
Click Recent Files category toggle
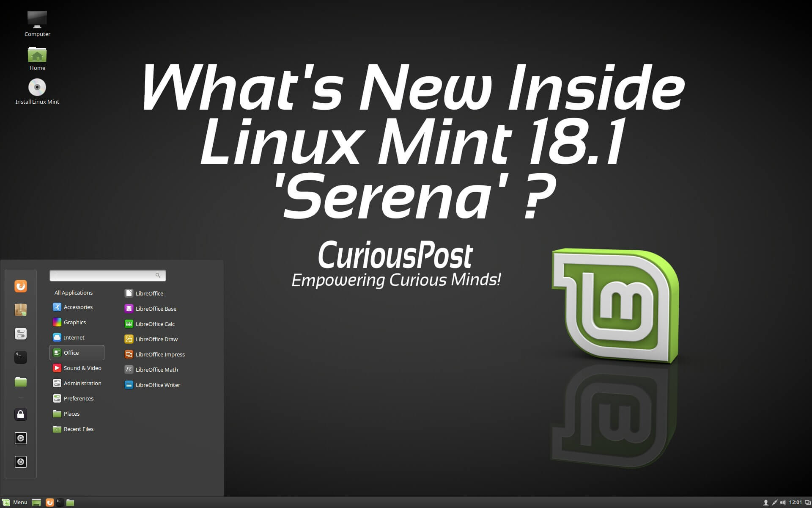coord(78,429)
